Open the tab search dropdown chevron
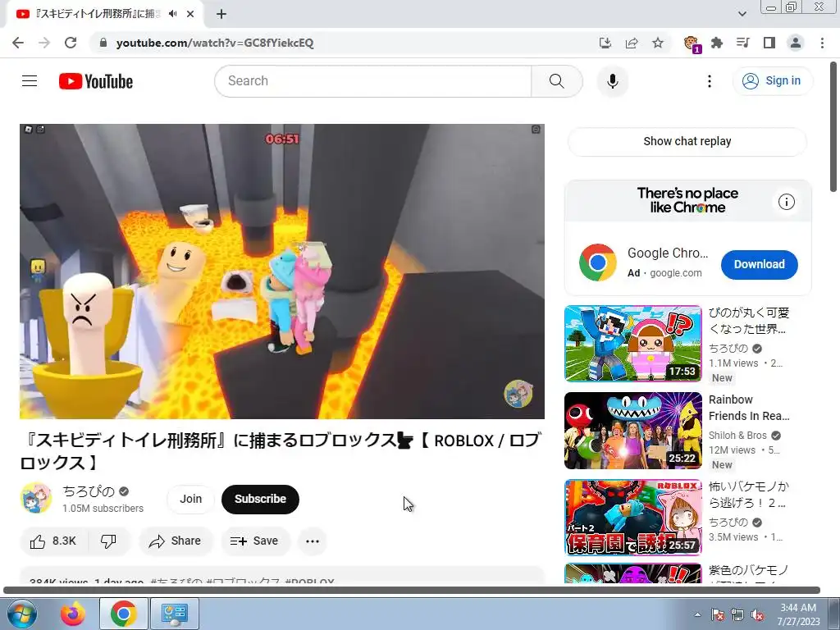The height and width of the screenshot is (630, 840). tap(742, 14)
